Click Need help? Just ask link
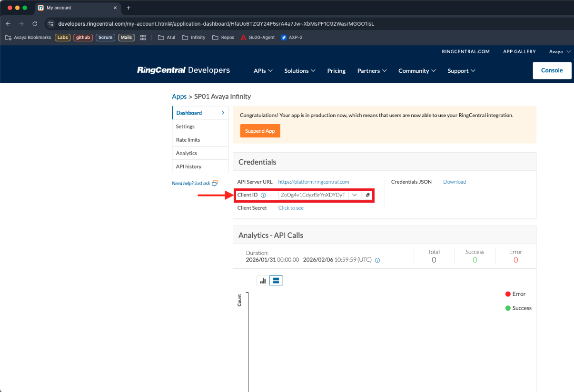 point(191,183)
